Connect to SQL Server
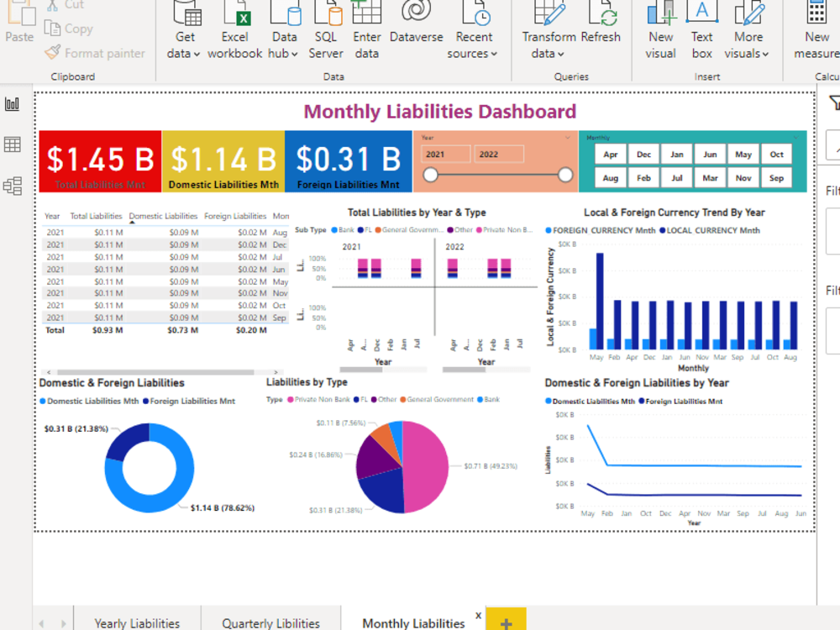The width and height of the screenshot is (840, 630). [326, 34]
